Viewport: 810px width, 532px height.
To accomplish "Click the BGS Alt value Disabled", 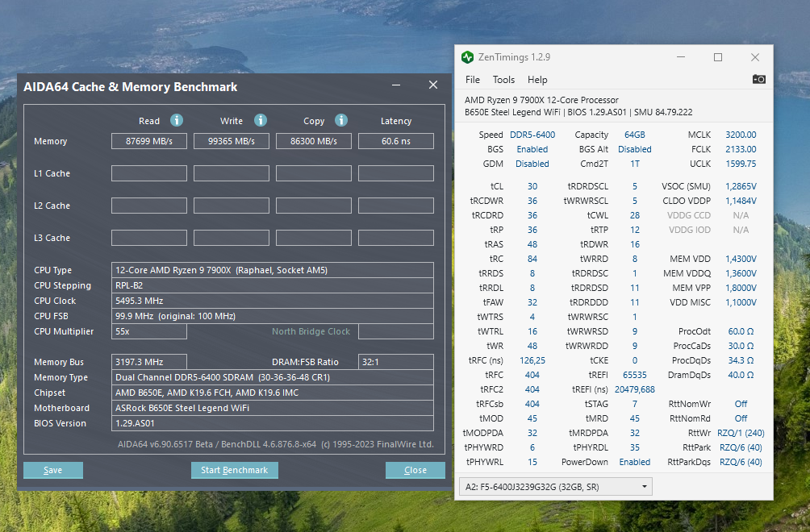I will (635, 149).
